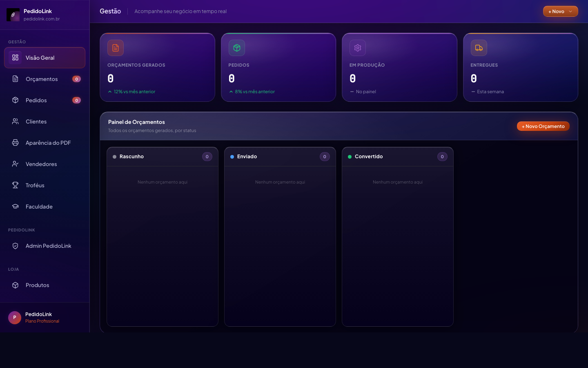Click the PedidoLink account name at sidebar bottom
The image size is (588, 368).
pos(38,314)
